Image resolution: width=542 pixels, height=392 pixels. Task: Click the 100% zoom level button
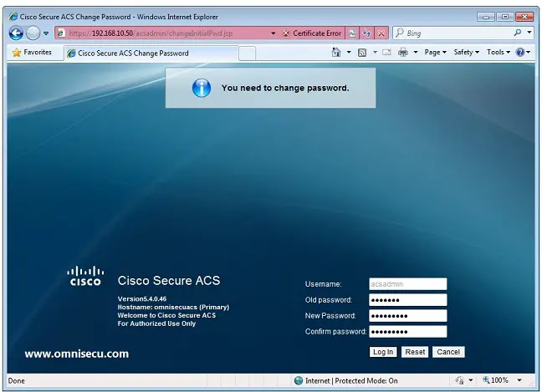[x=495, y=380]
